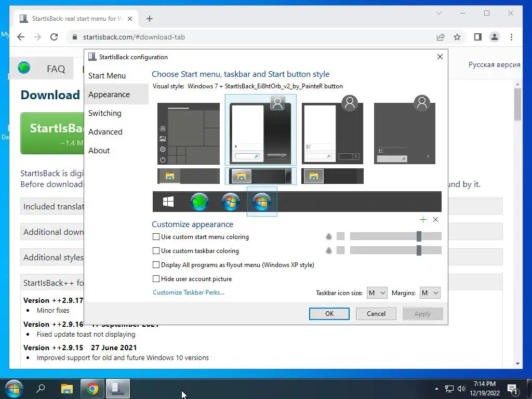Open Chrome tab search chevron
Viewport: 532px width, 399px height.
click(x=438, y=13)
